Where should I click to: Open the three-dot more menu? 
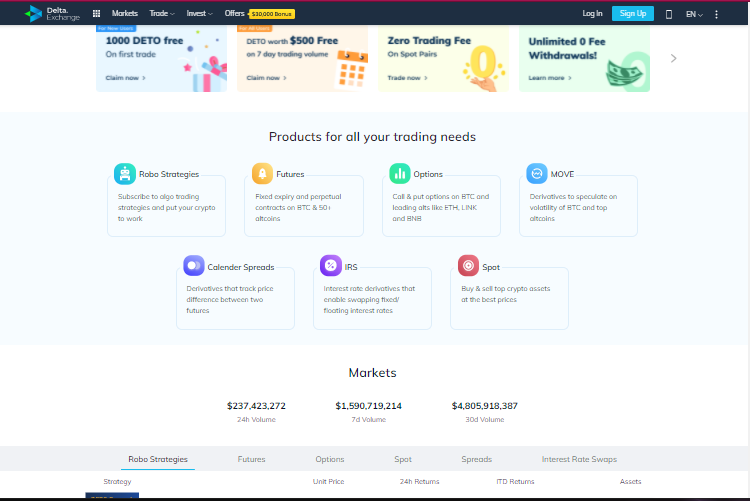pyautogui.click(x=716, y=14)
